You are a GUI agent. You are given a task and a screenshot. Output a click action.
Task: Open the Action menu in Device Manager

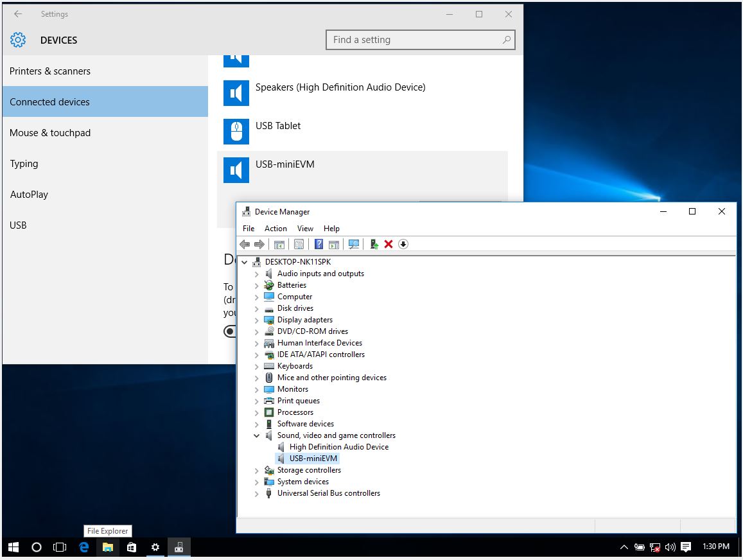point(275,228)
